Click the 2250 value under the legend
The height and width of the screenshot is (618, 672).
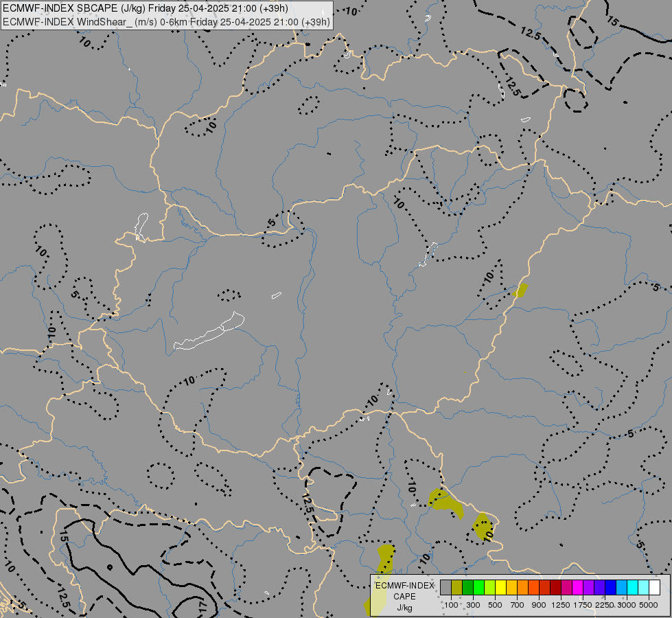click(x=604, y=605)
